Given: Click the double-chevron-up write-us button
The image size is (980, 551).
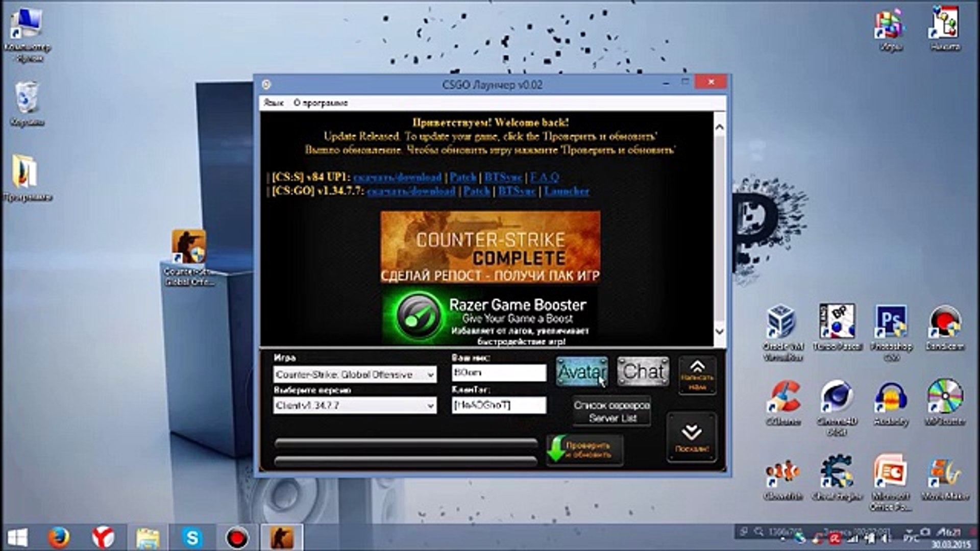Looking at the screenshot, I should 697,375.
